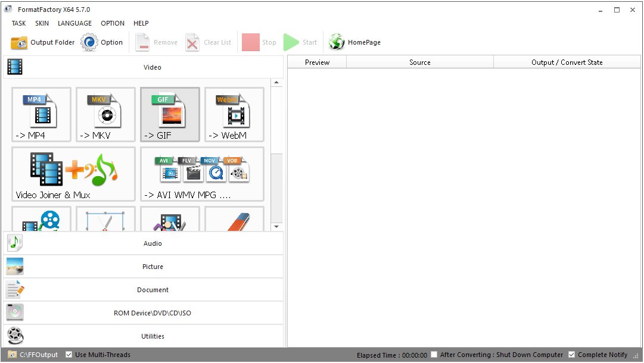The height and width of the screenshot is (363, 644).
Task: Open the Option settings toolbar button
Action: click(x=101, y=42)
